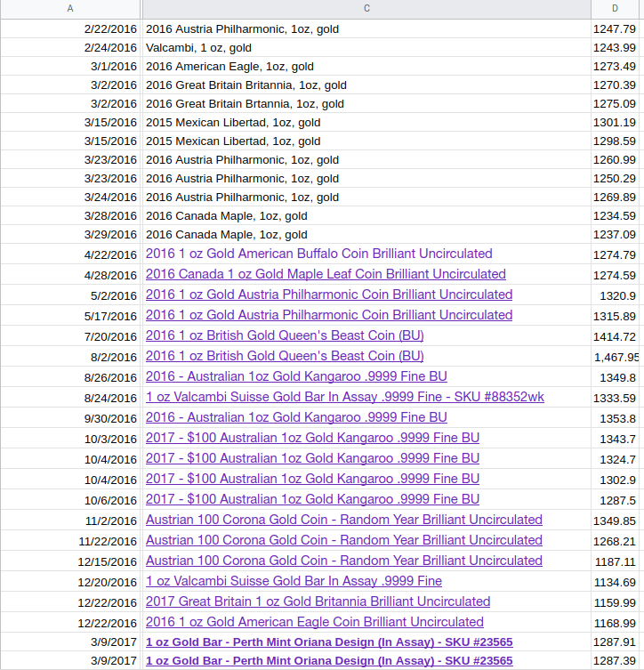
Task: Click the date cell 3/28/2016
Action: pos(110,216)
